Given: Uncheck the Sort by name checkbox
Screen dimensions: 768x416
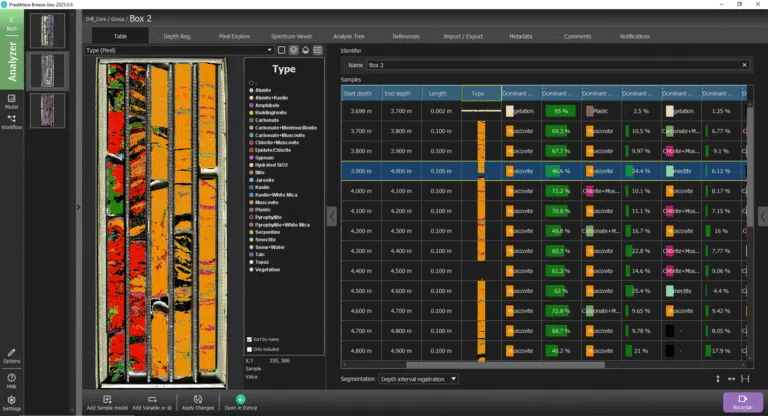Looking at the screenshot, I should (250, 339).
